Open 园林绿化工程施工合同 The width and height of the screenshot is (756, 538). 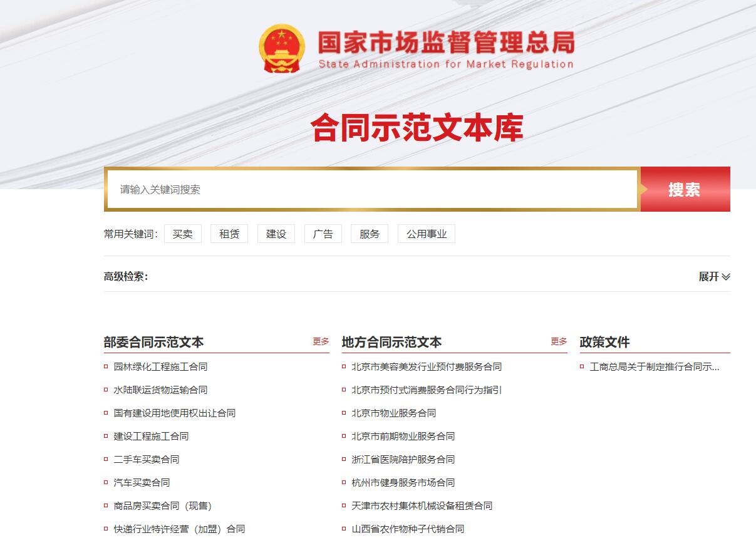(160, 366)
